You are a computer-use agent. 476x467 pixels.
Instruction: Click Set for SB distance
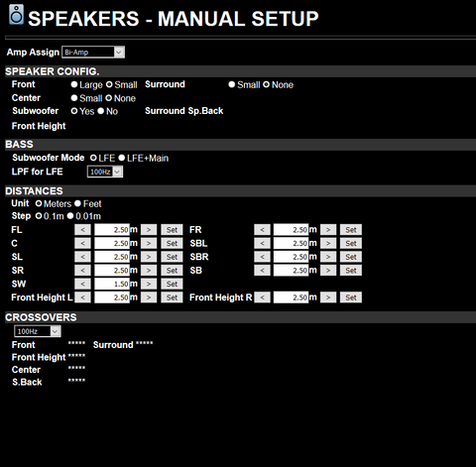351,271
